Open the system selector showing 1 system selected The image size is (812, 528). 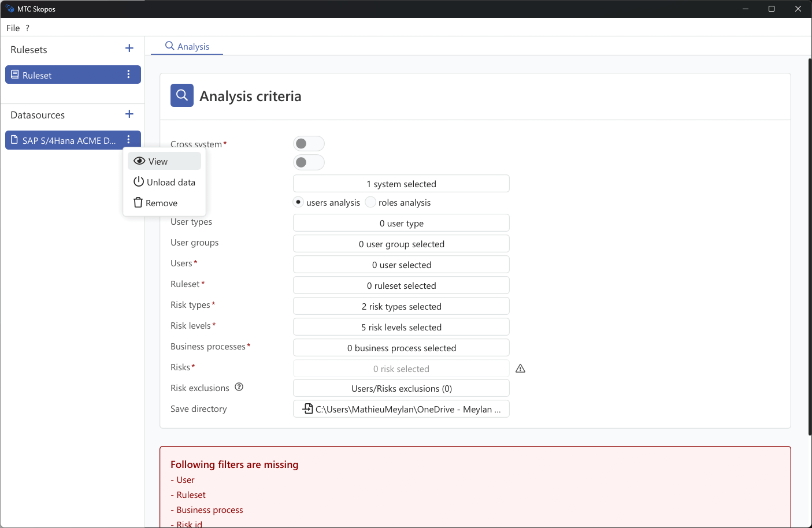click(401, 183)
